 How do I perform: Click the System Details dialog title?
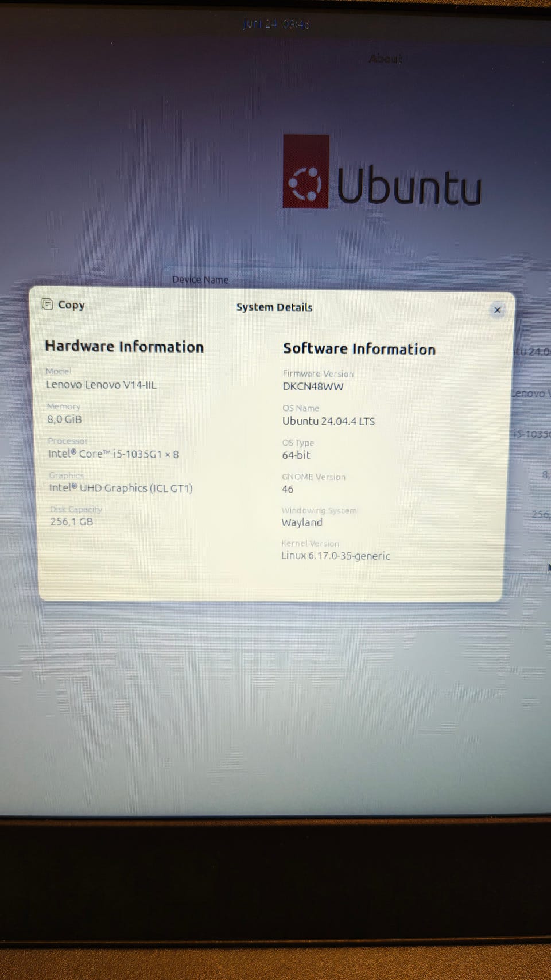274,307
